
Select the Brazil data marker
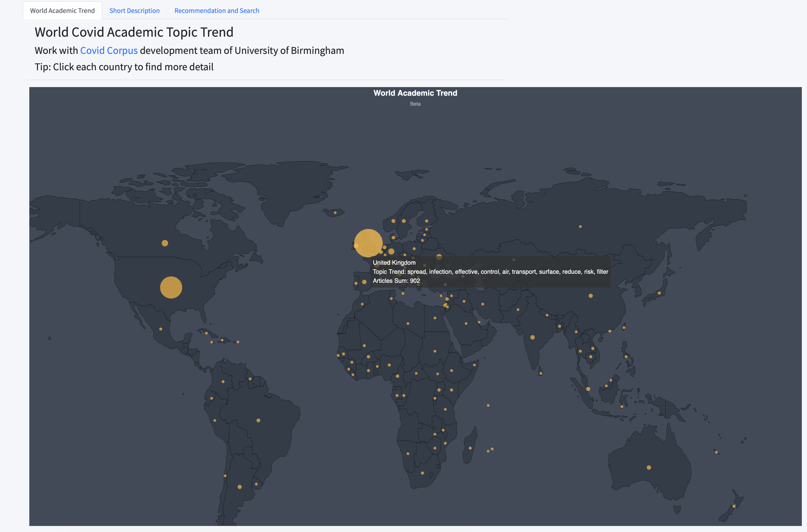258,420
